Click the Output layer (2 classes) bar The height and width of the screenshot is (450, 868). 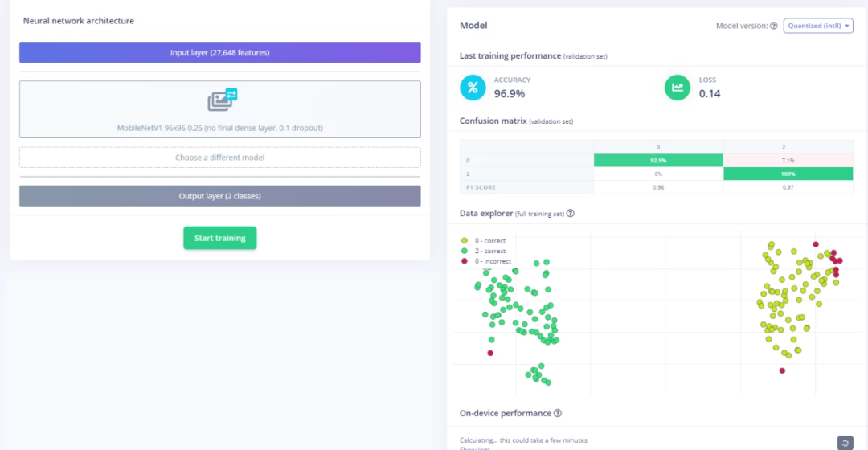[x=219, y=196]
